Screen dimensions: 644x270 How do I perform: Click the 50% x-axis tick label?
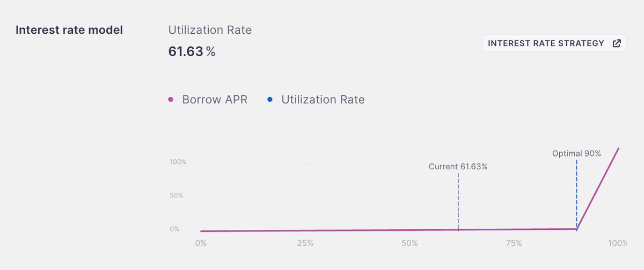click(409, 243)
